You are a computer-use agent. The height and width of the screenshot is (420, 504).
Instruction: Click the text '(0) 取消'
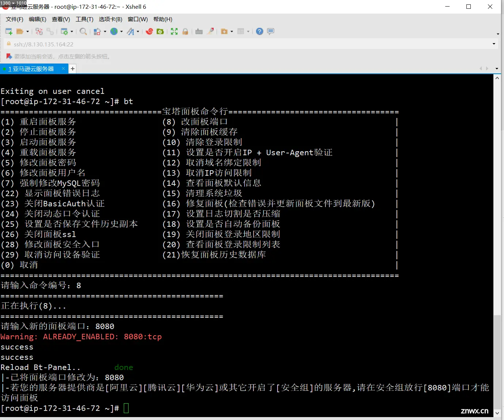coord(19,265)
